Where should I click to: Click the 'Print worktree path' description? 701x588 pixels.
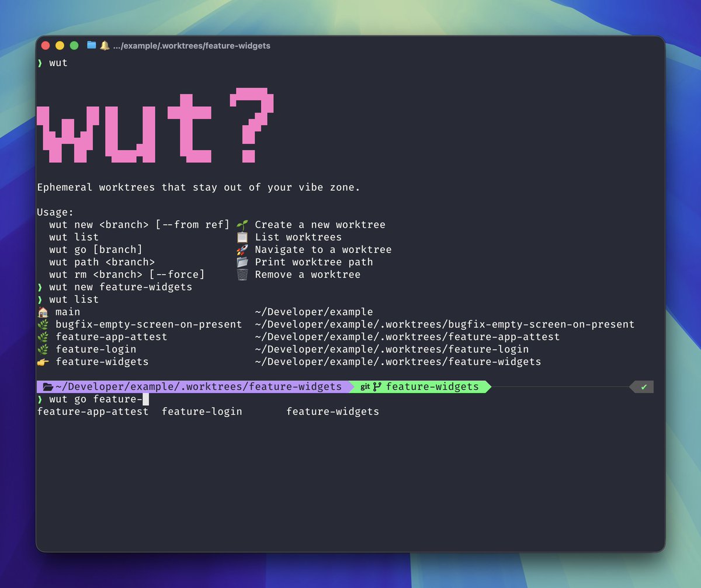(314, 262)
